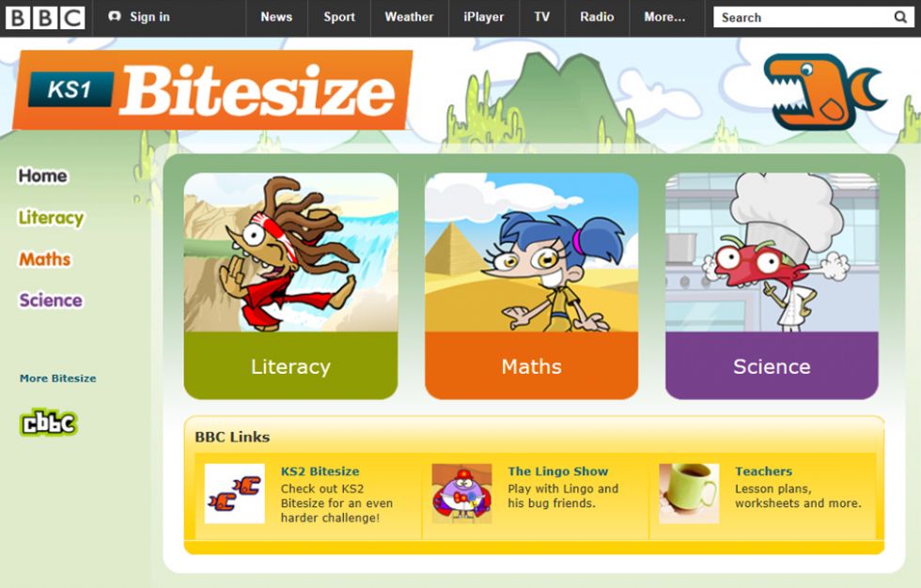921x588 pixels.
Task: Click the KS1 Bitesize banner logo
Action: [212, 90]
